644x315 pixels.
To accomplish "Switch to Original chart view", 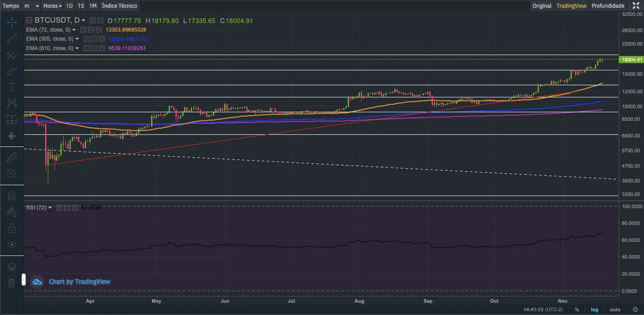I will (542, 6).
